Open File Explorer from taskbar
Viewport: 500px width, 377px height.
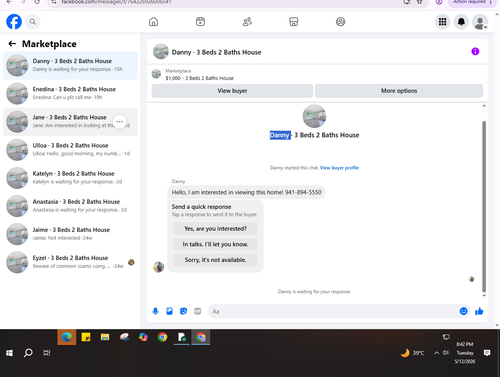click(105, 337)
